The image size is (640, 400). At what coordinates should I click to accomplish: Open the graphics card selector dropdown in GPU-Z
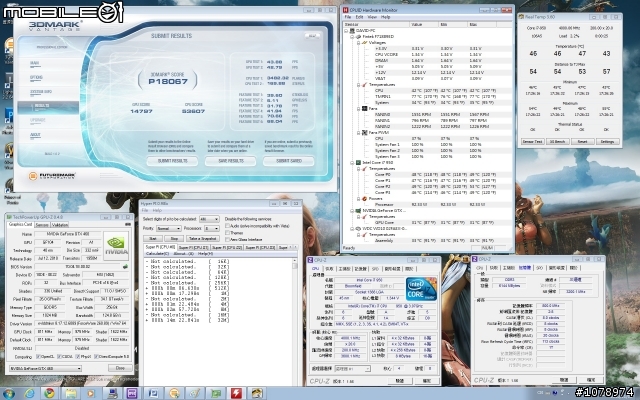click(x=45, y=369)
